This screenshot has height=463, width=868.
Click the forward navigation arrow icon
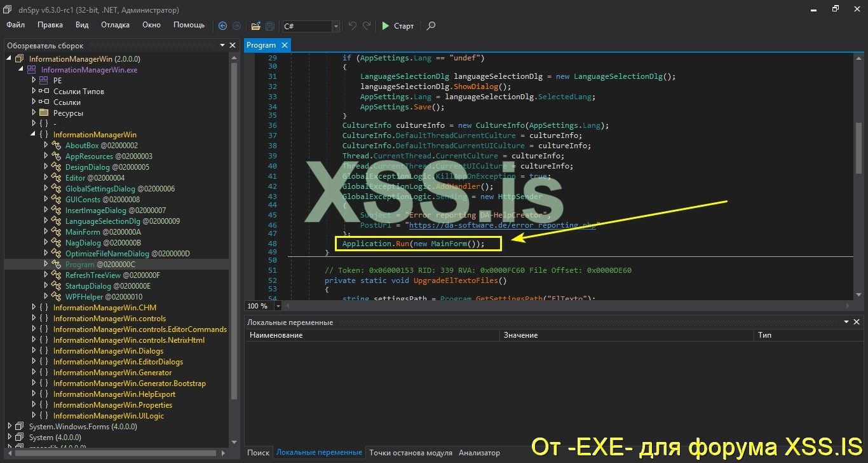click(236, 26)
